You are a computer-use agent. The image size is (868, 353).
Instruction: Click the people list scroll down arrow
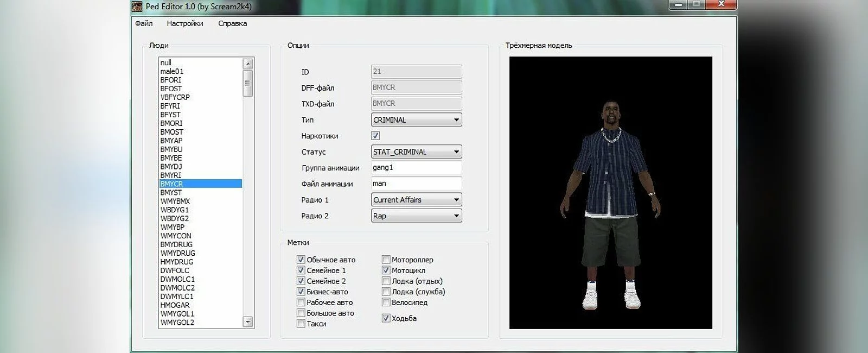click(248, 322)
